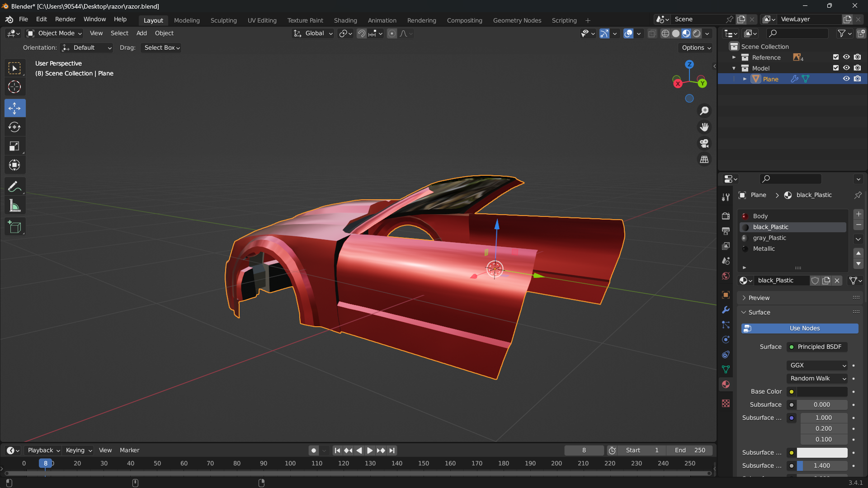Select the Measure ruler tool
868x488 pixels.
click(x=14, y=206)
